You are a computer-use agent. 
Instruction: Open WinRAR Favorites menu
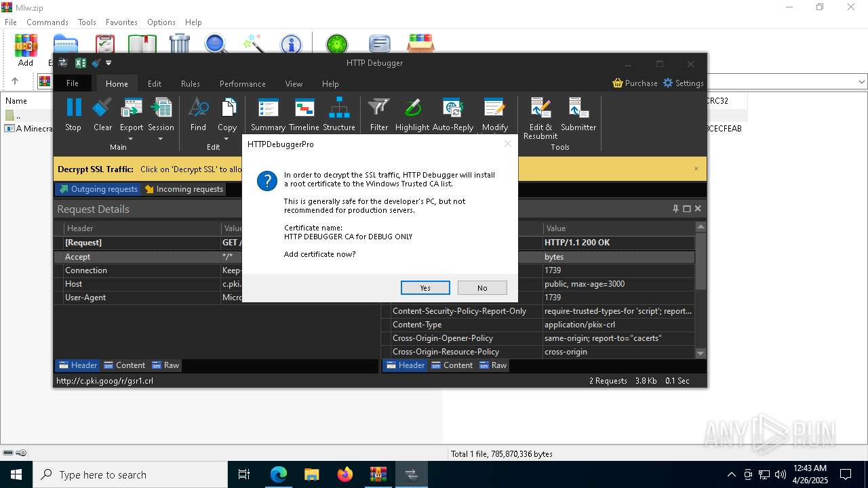(x=121, y=22)
